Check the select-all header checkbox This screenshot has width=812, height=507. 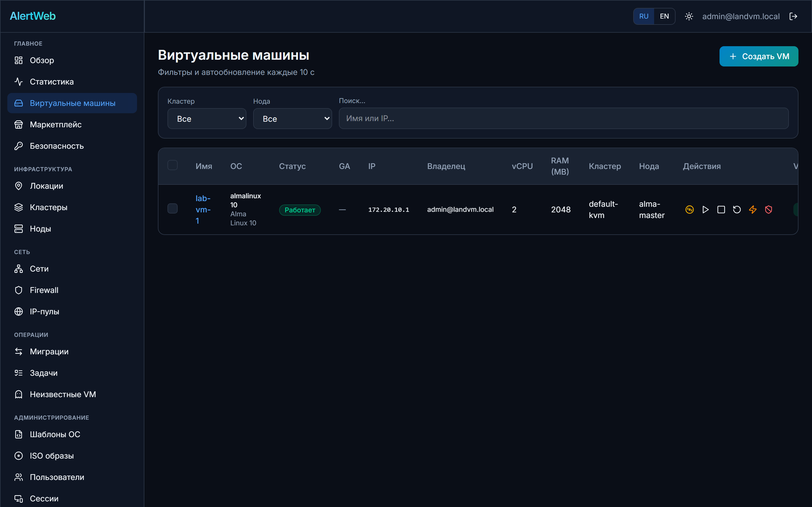click(173, 165)
